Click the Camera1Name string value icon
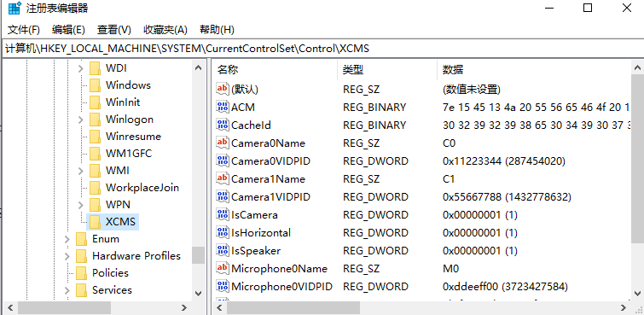This screenshot has height=315, width=644. pos(222,178)
